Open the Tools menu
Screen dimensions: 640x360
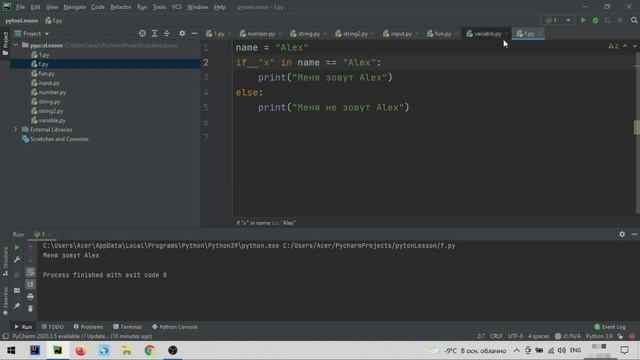point(159,7)
